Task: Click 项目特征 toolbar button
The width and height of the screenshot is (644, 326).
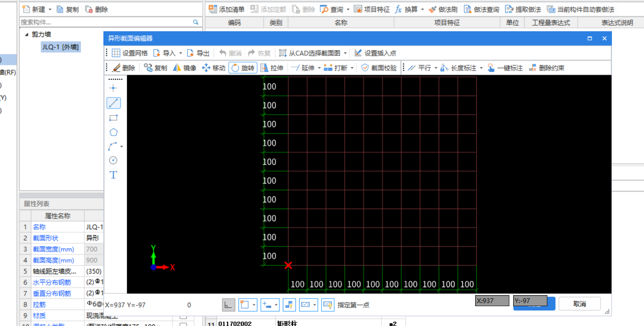Action: tap(372, 9)
